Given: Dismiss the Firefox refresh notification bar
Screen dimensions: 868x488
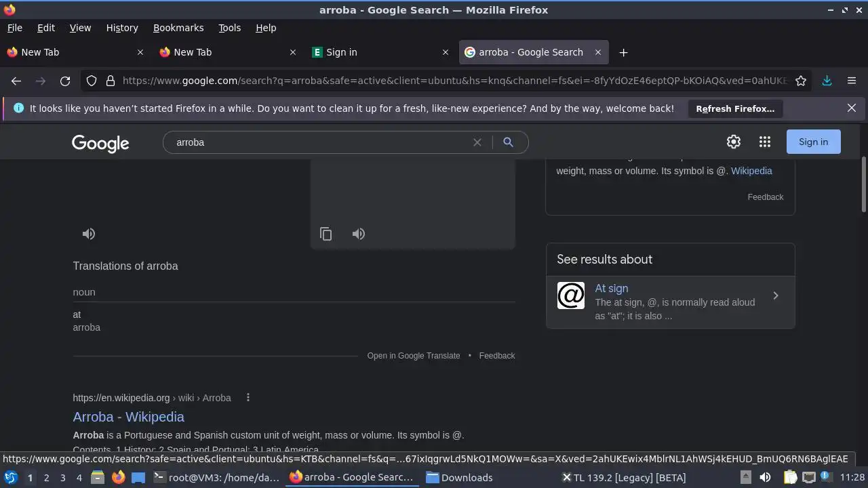Looking at the screenshot, I should point(852,108).
